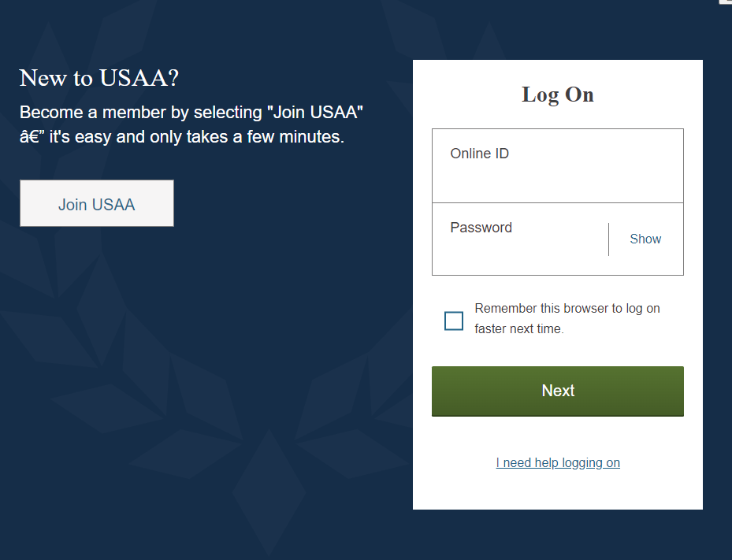Click the Log On heading
The height and width of the screenshot is (560, 732).
coord(558,95)
